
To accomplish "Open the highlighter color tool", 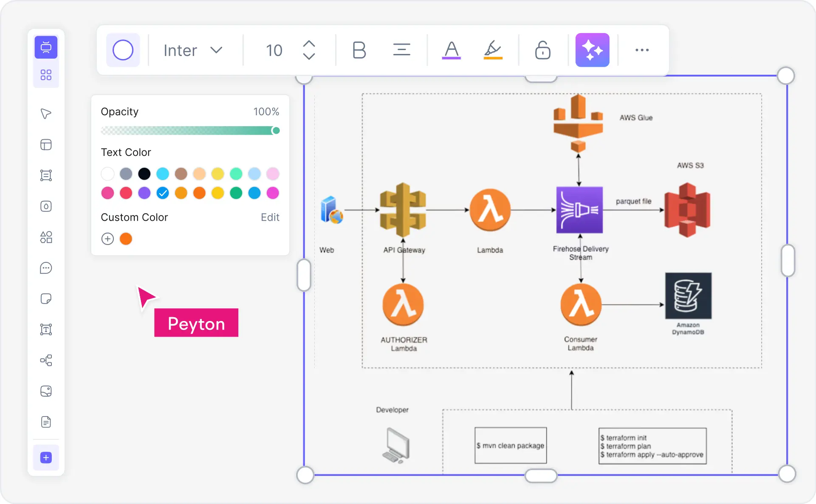I will click(x=493, y=50).
